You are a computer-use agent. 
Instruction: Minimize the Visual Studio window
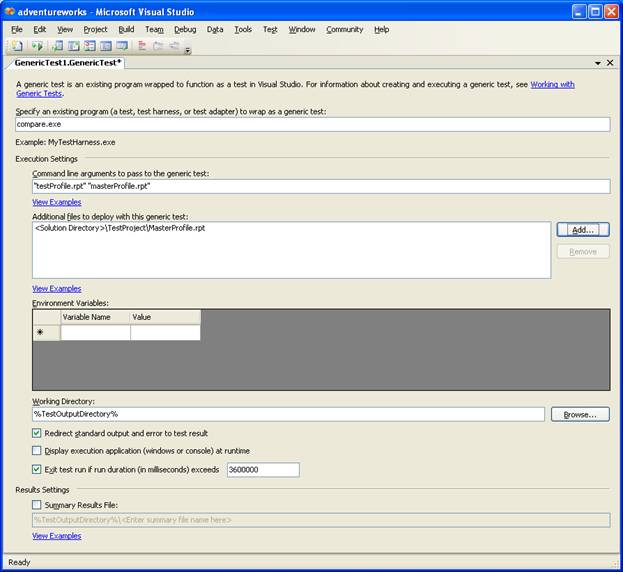click(x=579, y=12)
